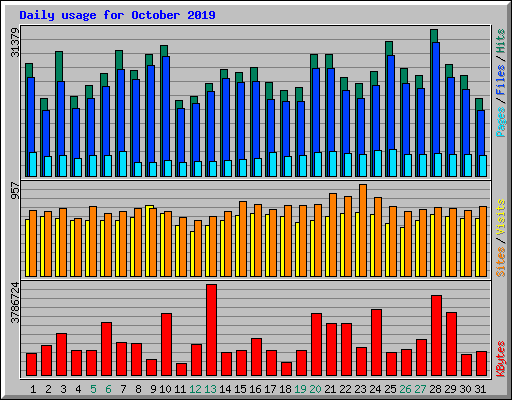
Task: Click day label 3 on x-axis
Action: (x=63, y=389)
